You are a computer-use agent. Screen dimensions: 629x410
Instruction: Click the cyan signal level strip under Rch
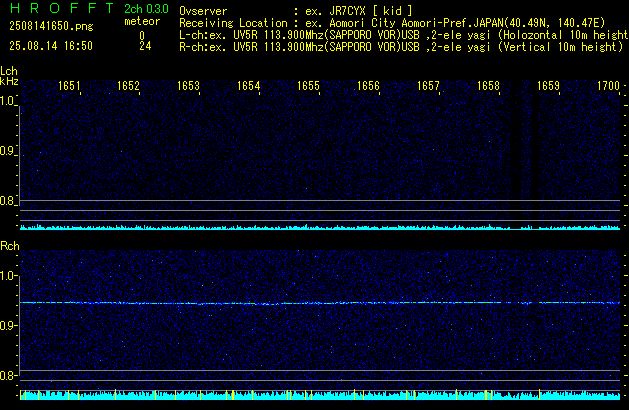[x=320, y=395]
